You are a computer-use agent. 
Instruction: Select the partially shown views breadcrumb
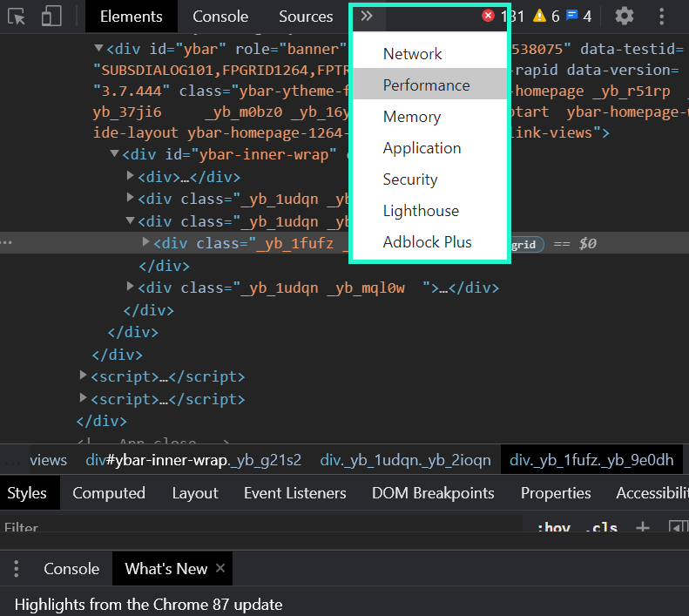point(48,460)
